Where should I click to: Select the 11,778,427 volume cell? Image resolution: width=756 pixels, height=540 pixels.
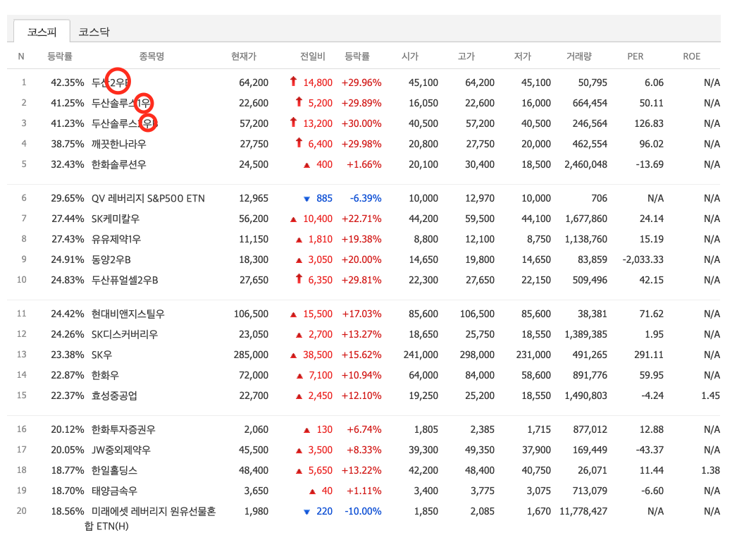click(x=583, y=511)
